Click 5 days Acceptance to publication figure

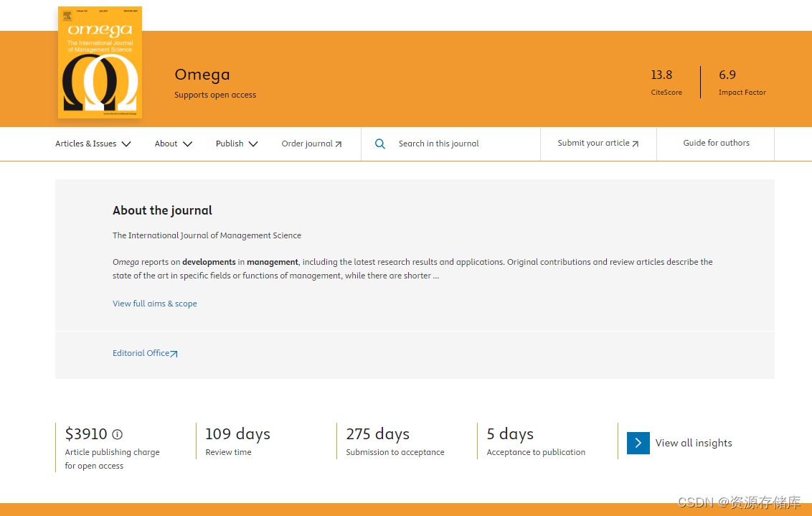pyautogui.click(x=510, y=434)
